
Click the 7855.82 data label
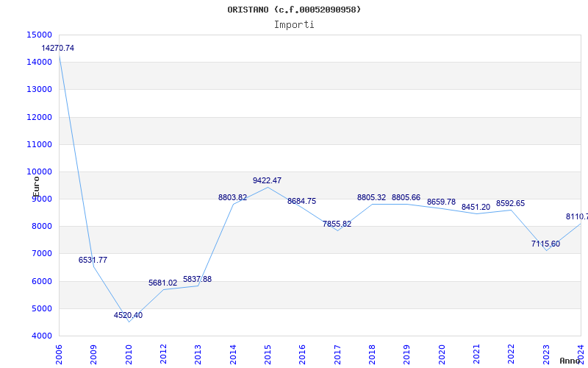tap(337, 224)
